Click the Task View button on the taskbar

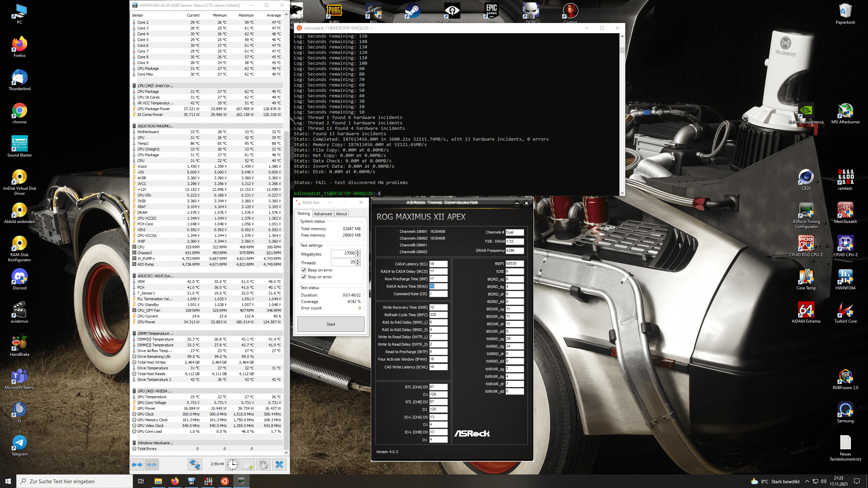(141, 481)
